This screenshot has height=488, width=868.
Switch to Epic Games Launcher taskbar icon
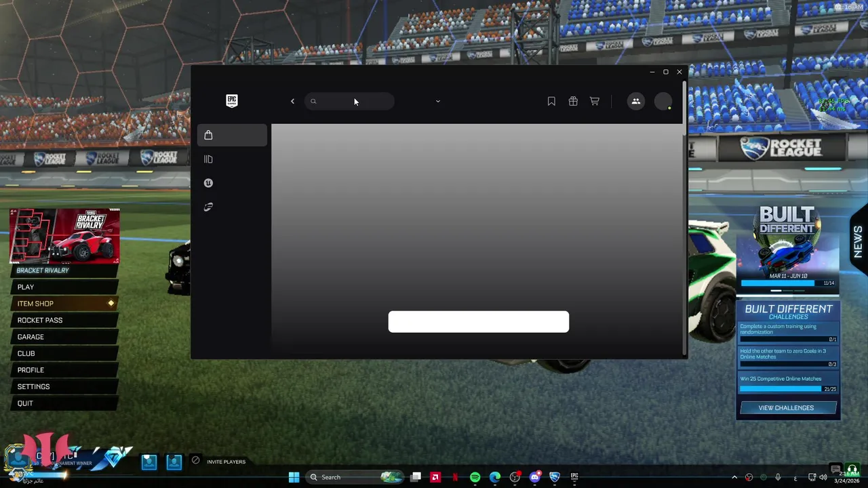pyautogui.click(x=574, y=477)
